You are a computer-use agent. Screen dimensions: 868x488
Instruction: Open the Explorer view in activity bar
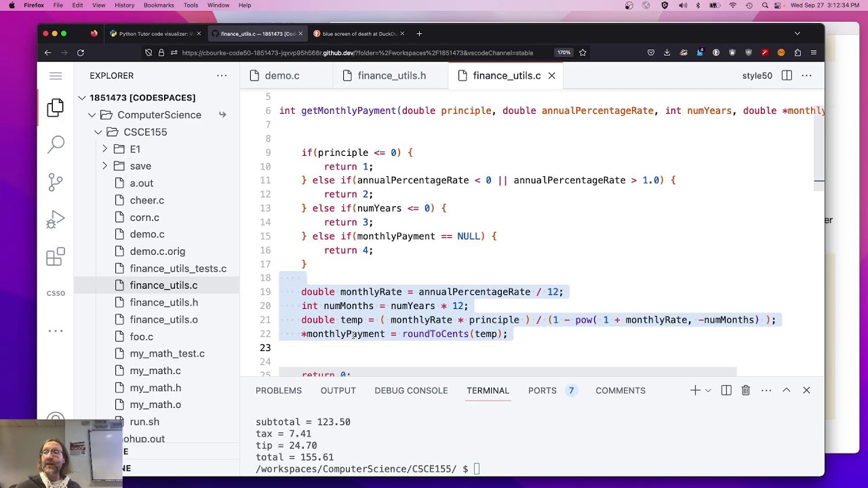point(56,107)
